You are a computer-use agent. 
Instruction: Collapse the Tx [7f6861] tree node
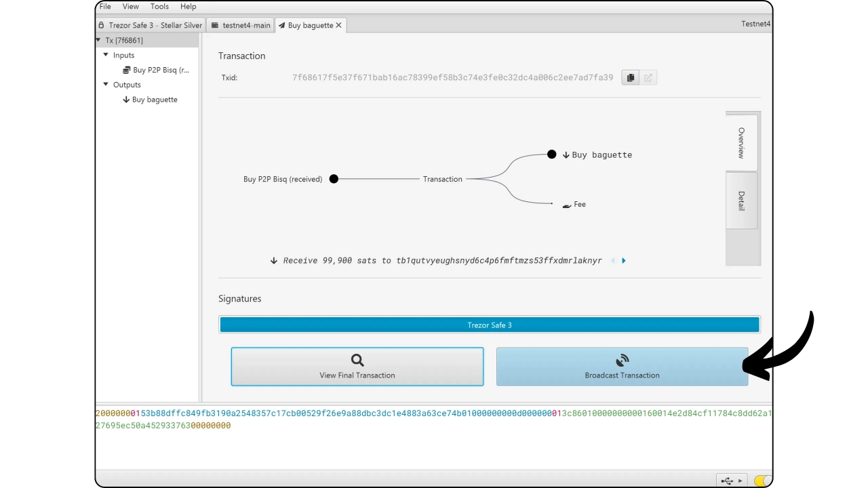(98, 40)
